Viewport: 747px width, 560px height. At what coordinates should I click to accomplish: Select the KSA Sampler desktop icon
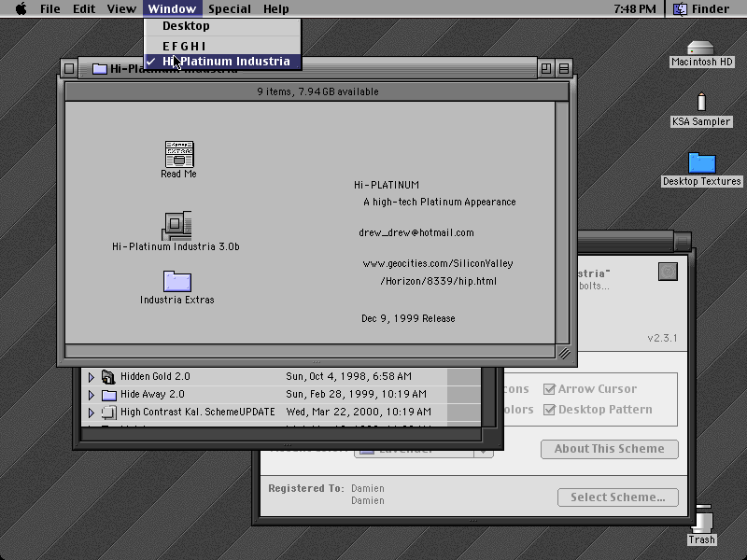tap(701, 102)
